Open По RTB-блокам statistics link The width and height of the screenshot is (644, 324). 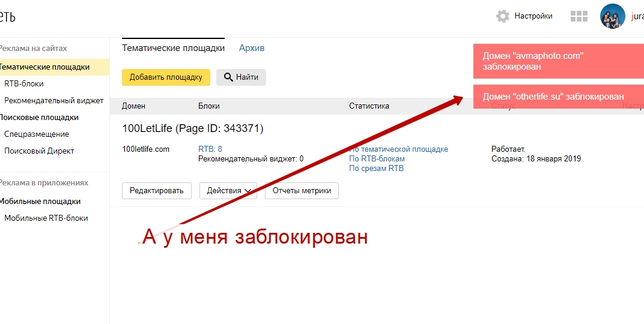click(377, 159)
